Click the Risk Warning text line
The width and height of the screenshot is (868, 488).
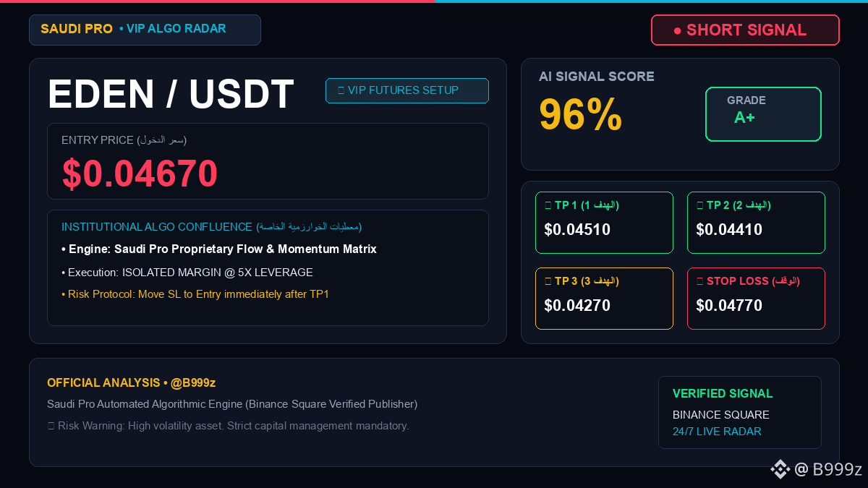tap(228, 426)
